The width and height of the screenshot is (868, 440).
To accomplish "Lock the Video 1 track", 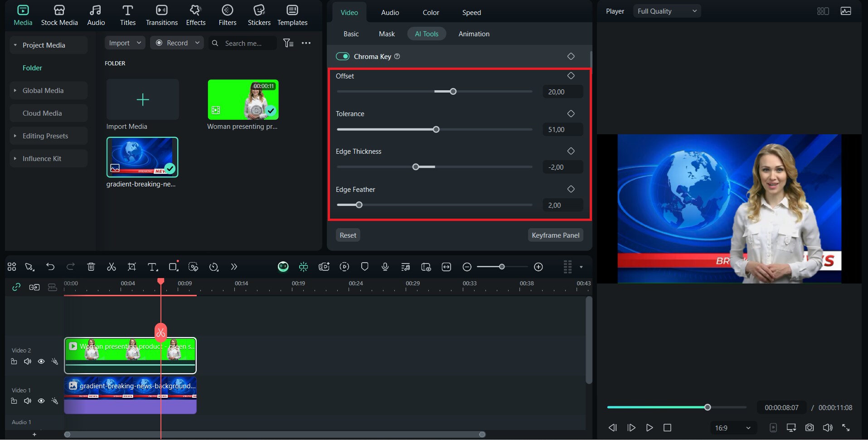I will point(14,401).
